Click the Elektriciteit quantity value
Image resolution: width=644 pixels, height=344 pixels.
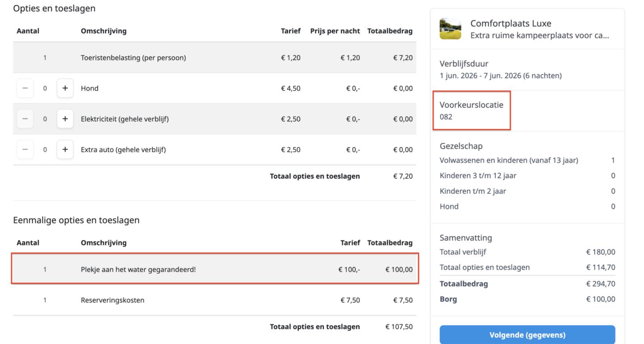coord(45,119)
